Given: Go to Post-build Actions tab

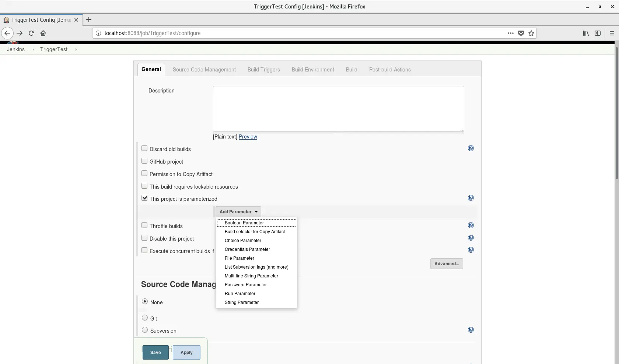Looking at the screenshot, I should (390, 70).
